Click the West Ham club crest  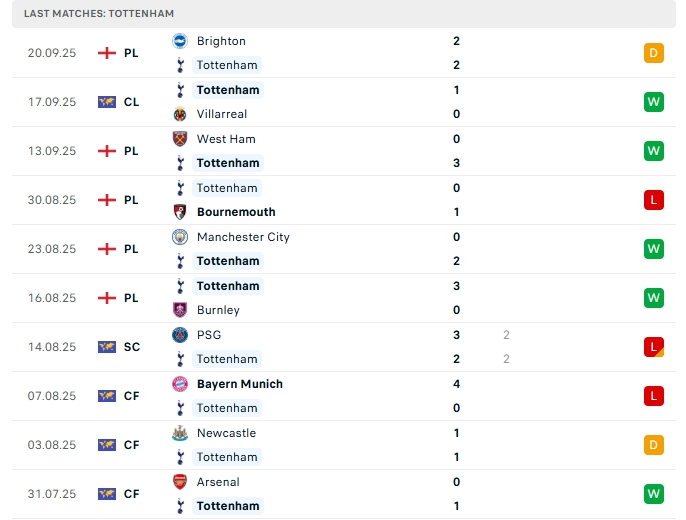[x=180, y=139]
